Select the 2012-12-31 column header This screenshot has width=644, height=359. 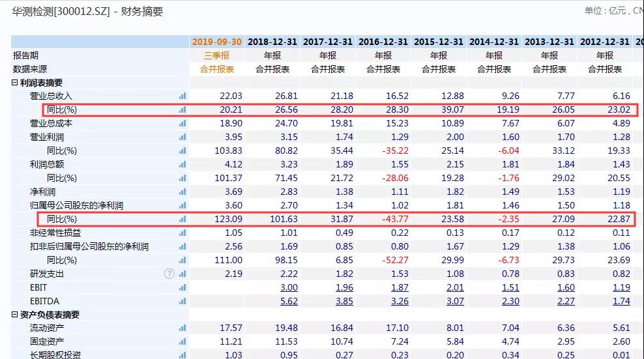pos(605,42)
